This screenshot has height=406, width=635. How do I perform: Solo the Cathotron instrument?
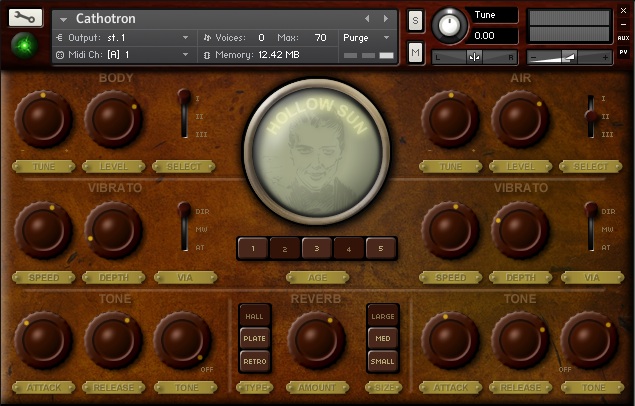point(415,20)
